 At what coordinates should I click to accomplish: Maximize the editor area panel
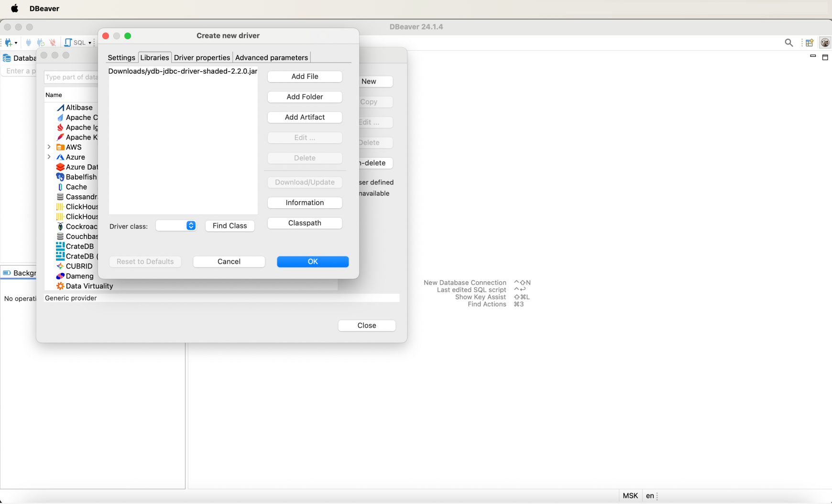pyautogui.click(x=825, y=57)
